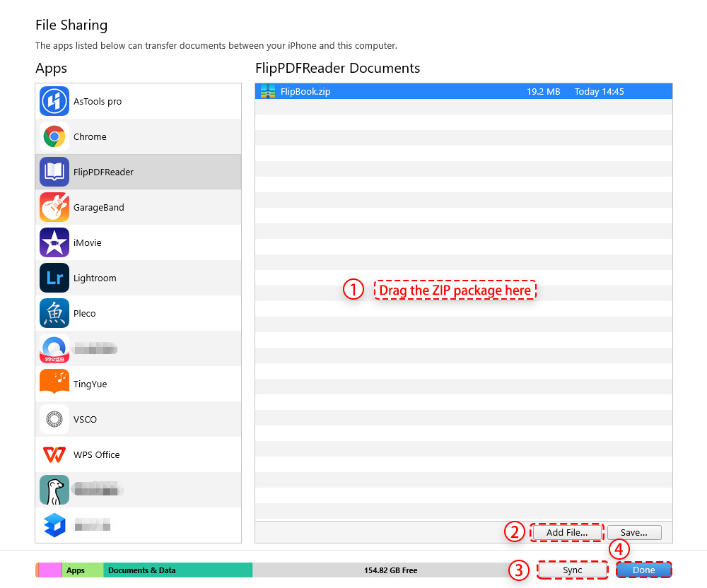The image size is (707, 588).
Task: Click Documents & Data storage segment
Action: [x=177, y=570]
